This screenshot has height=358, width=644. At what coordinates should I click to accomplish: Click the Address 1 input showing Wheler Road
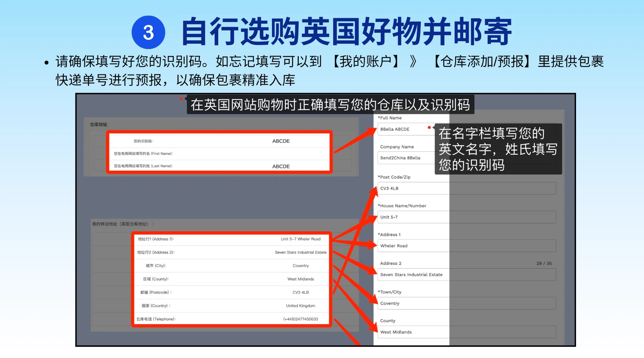[x=465, y=246]
